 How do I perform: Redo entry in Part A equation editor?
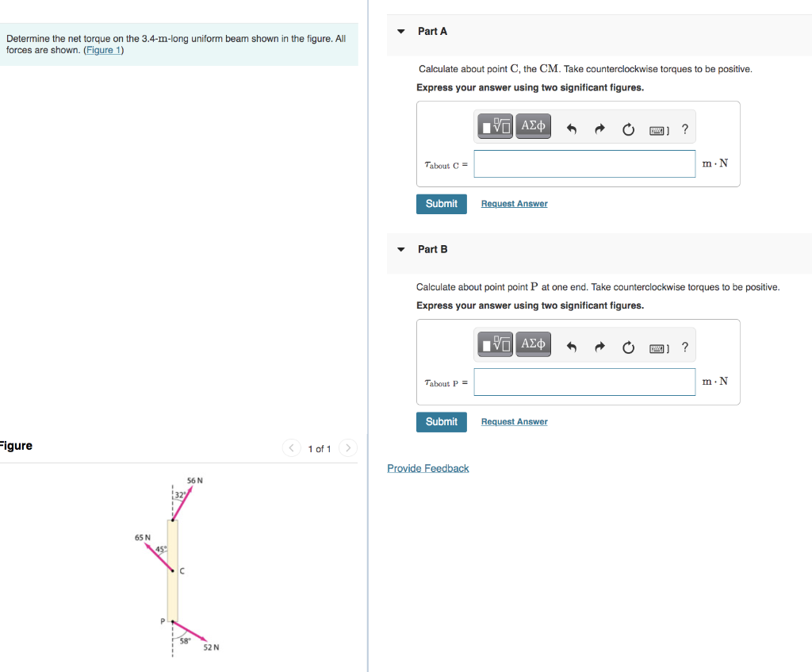pyautogui.click(x=599, y=129)
